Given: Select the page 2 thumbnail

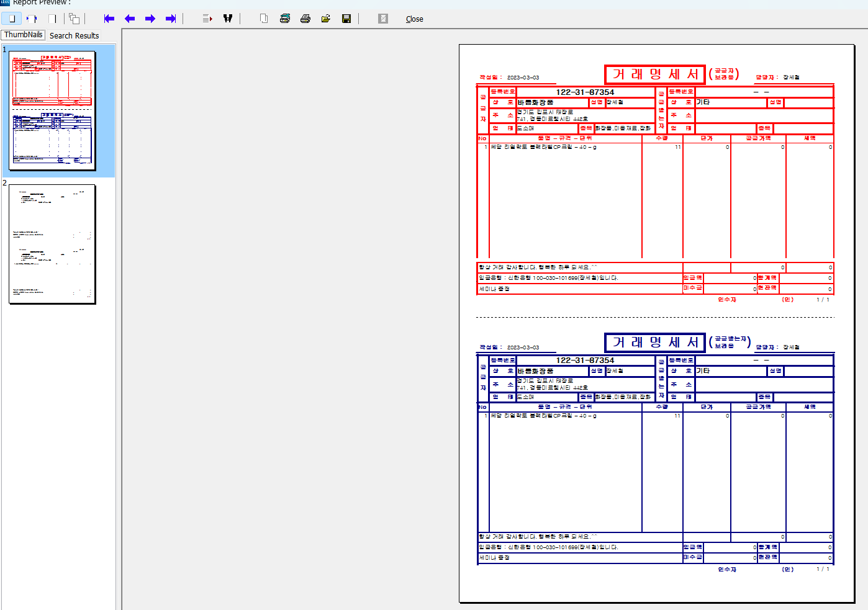Looking at the screenshot, I should tap(52, 244).
